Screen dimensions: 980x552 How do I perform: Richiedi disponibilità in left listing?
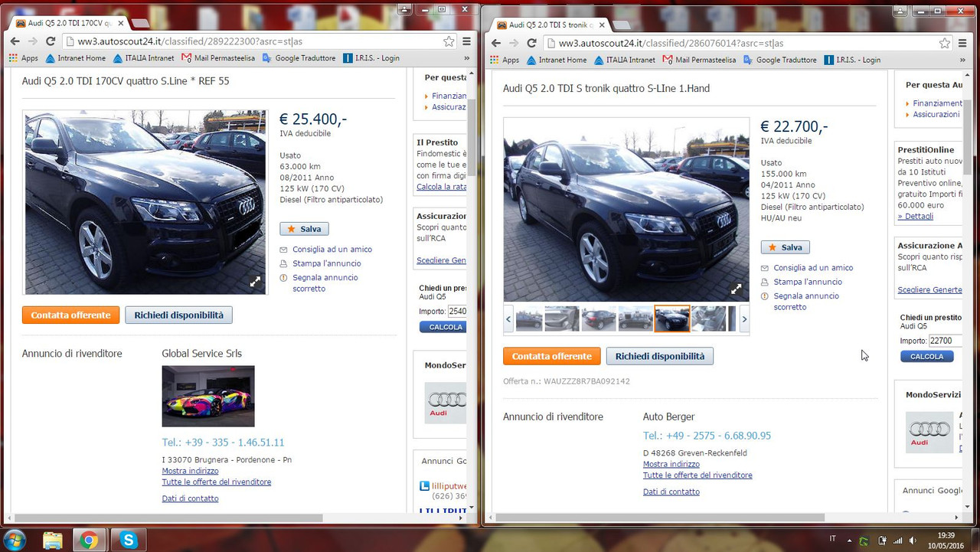pyautogui.click(x=178, y=315)
